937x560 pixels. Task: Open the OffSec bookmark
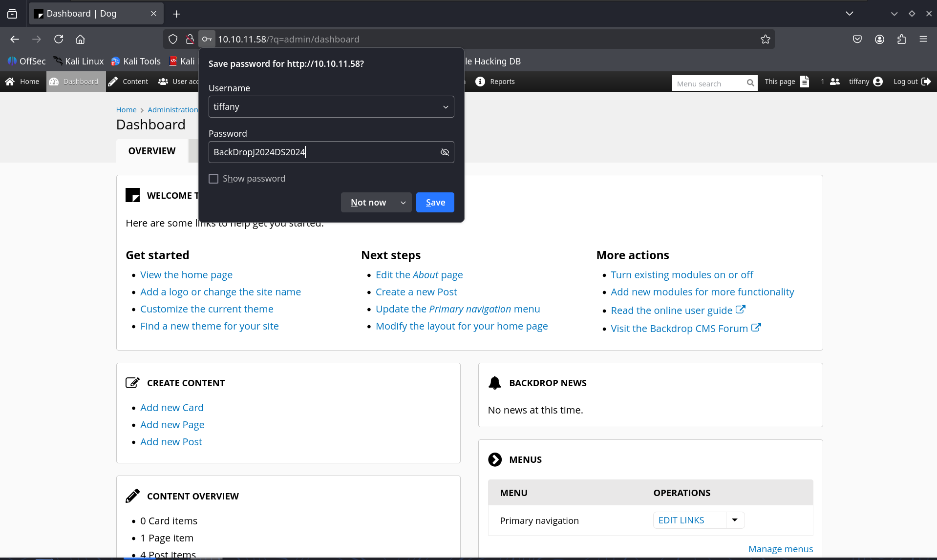(x=26, y=61)
